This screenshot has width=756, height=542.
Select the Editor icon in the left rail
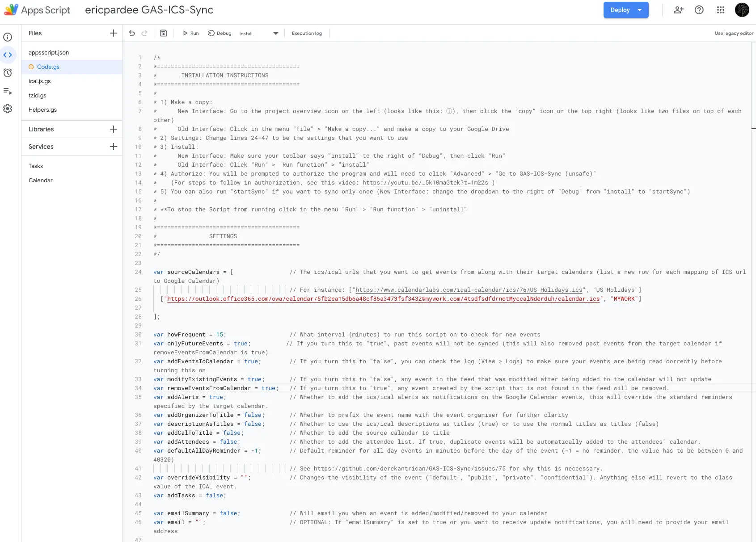coord(8,55)
